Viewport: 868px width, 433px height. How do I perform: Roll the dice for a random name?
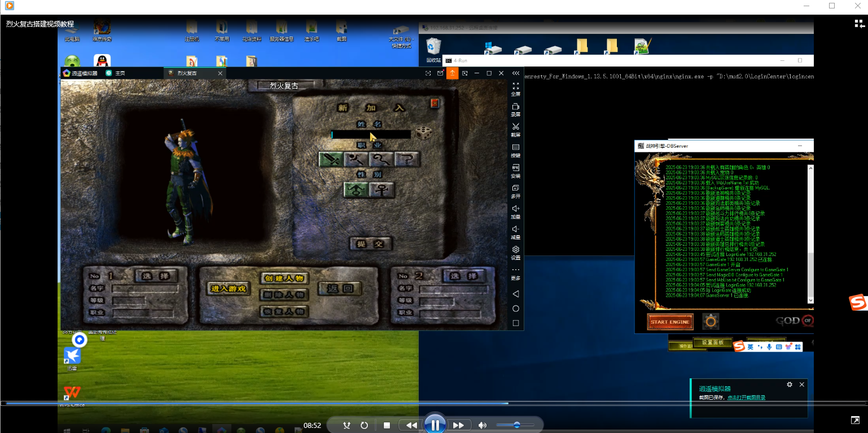423,133
